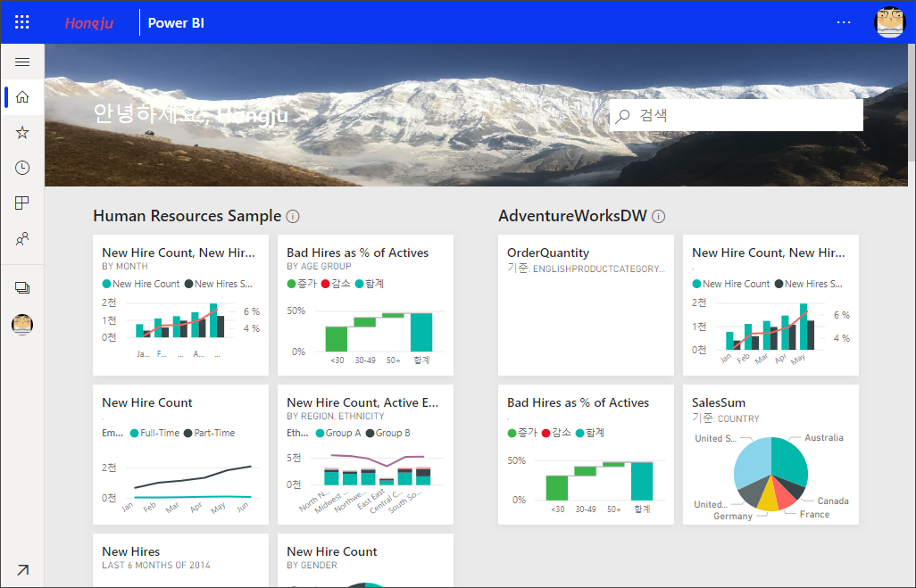Open the OrderQuantity tile
The width and height of the screenshot is (916, 588).
586,305
